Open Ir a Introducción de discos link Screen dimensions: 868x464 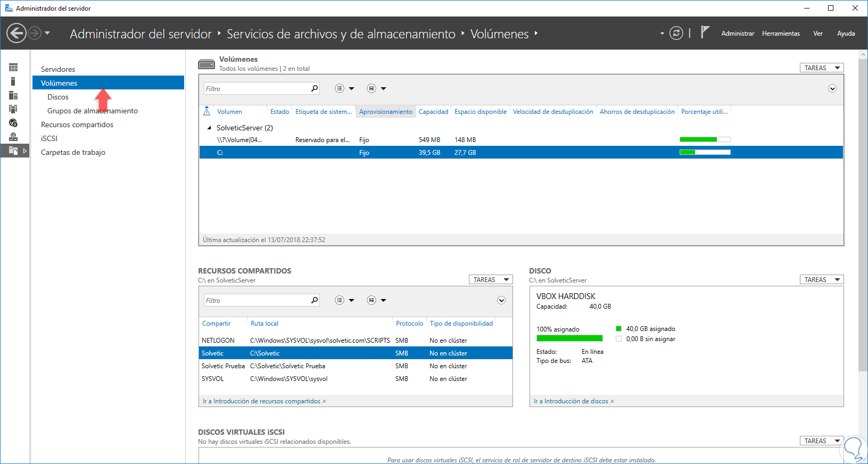coord(574,401)
